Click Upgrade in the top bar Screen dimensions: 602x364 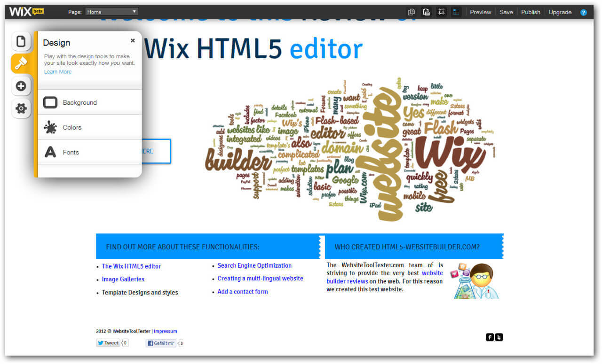tap(560, 12)
